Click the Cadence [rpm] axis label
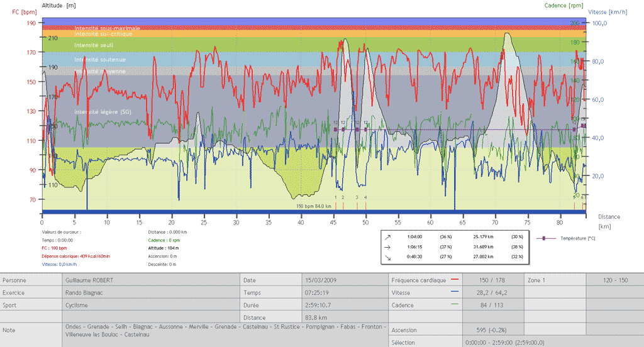The height and width of the screenshot is (347, 644). tap(566, 5)
